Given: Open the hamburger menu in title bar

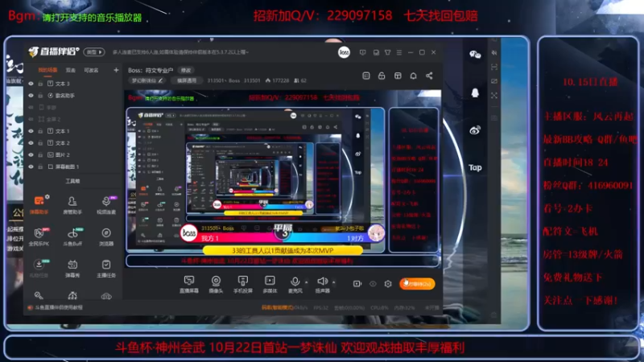Looking at the screenshot, I should [x=399, y=52].
